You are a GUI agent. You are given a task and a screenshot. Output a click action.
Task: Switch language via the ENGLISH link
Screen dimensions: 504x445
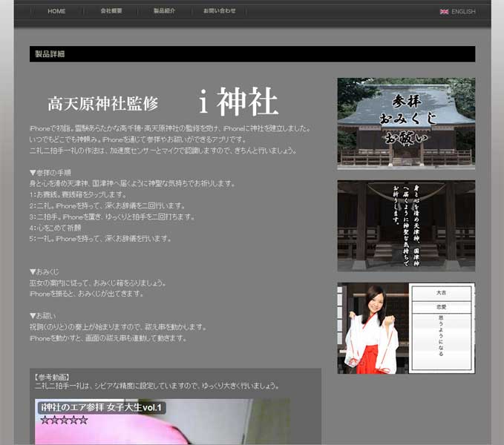463,12
